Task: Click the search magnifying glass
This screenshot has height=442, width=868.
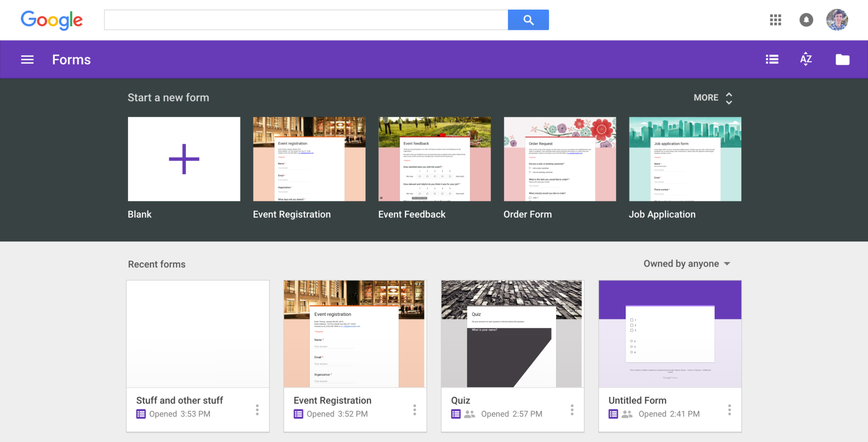Action: (x=528, y=20)
